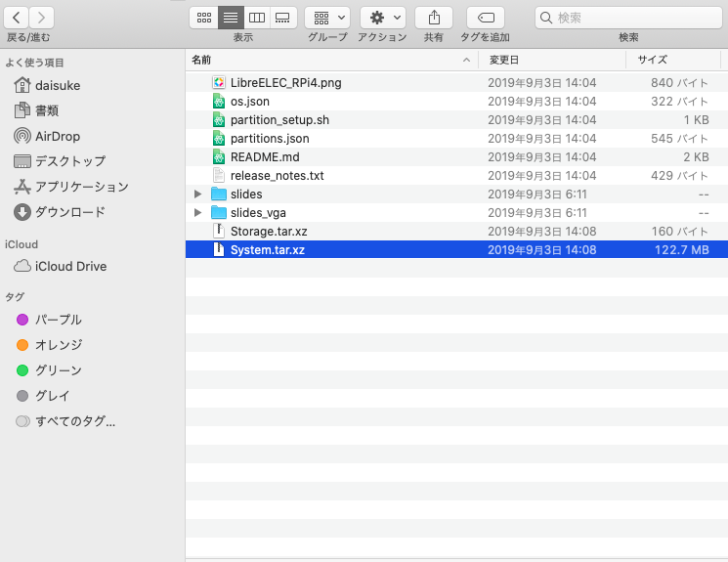
Task: Switch to gallery view
Action: coord(282,18)
